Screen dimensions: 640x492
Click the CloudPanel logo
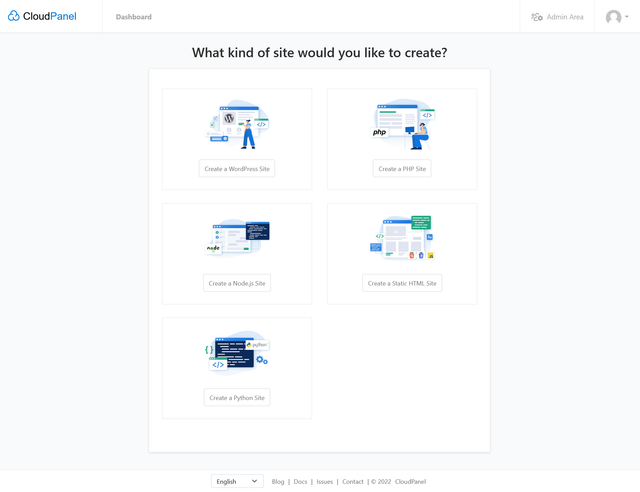42,16
